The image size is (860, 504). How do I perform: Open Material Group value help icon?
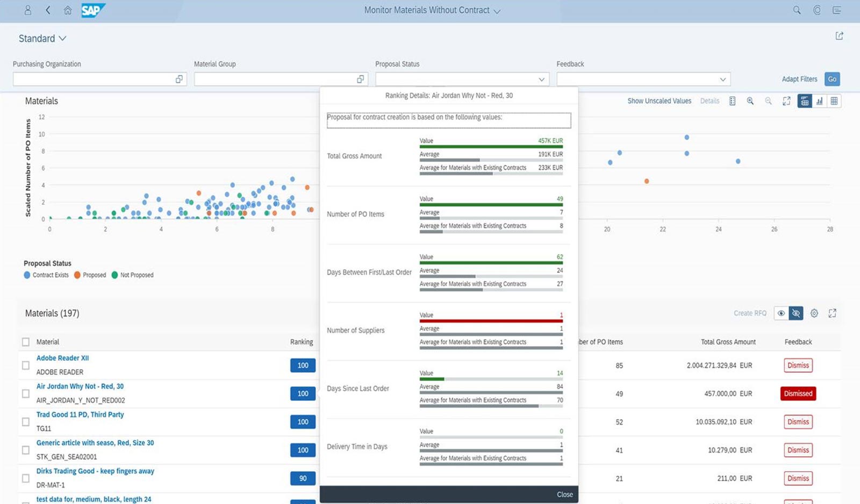coord(360,79)
